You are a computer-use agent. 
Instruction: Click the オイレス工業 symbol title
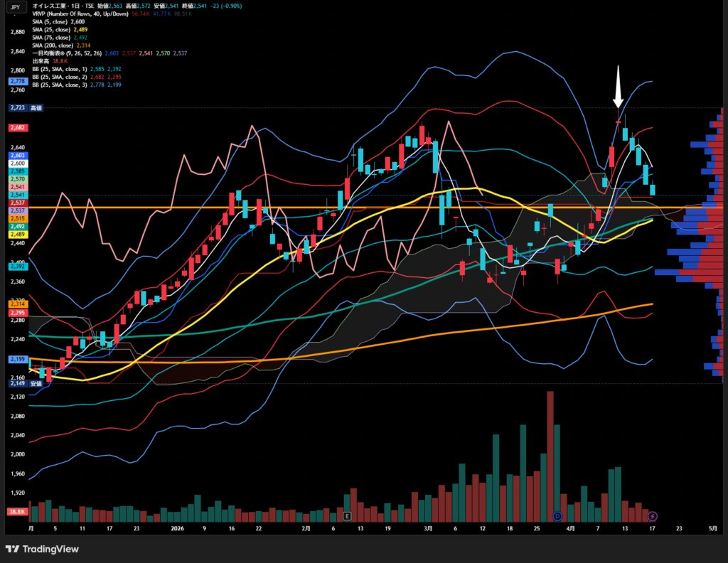tap(50, 5)
